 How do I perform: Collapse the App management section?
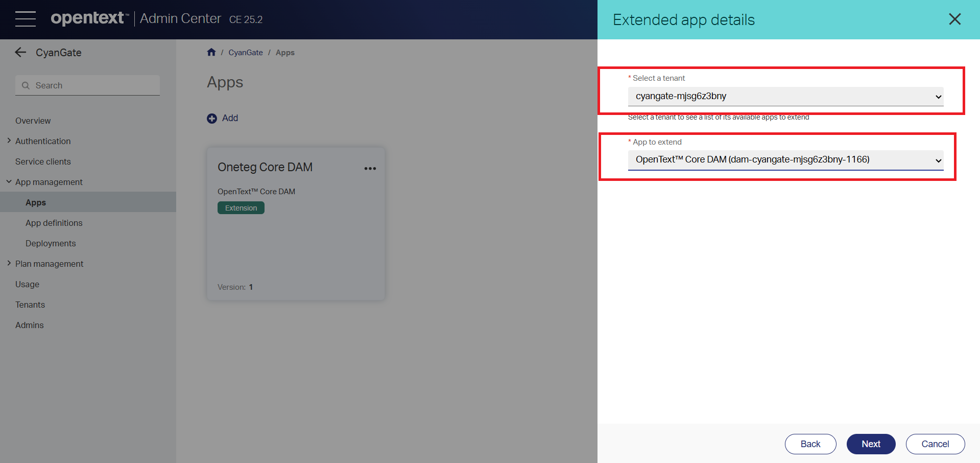coord(9,181)
